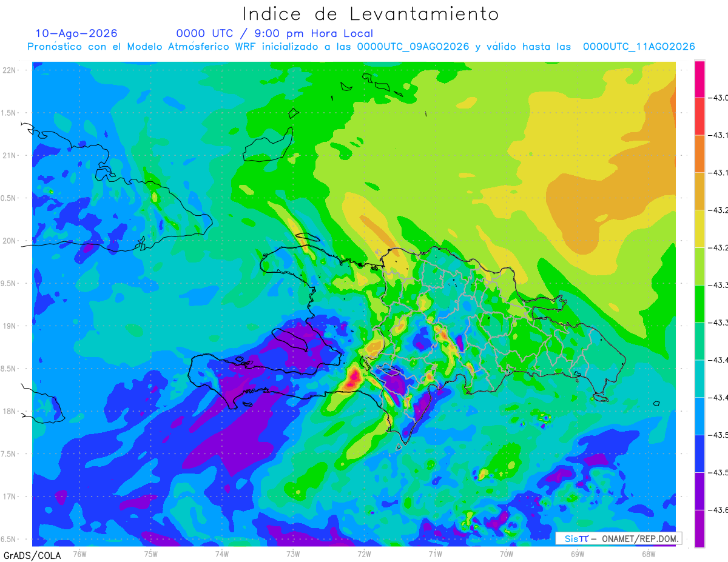Click the axis label "1.5N"

(8, 113)
